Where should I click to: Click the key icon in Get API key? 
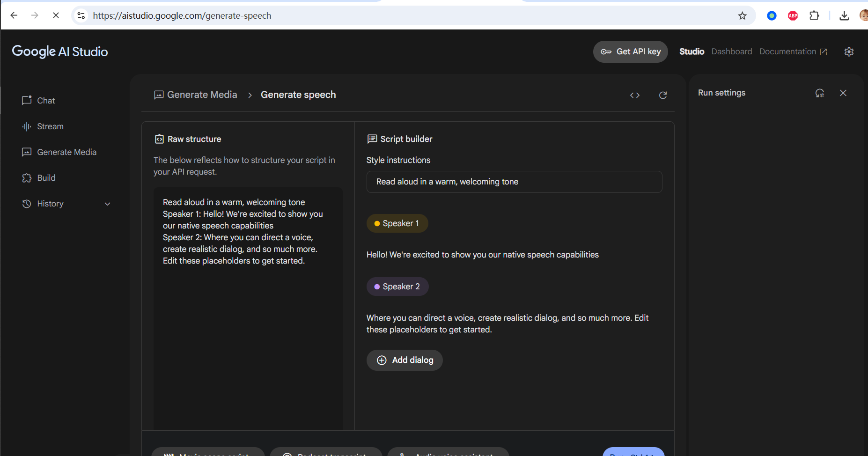tap(606, 52)
